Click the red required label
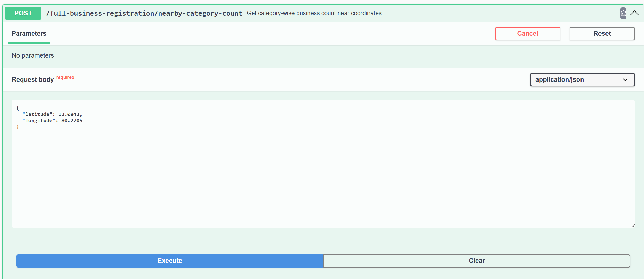 tap(65, 77)
